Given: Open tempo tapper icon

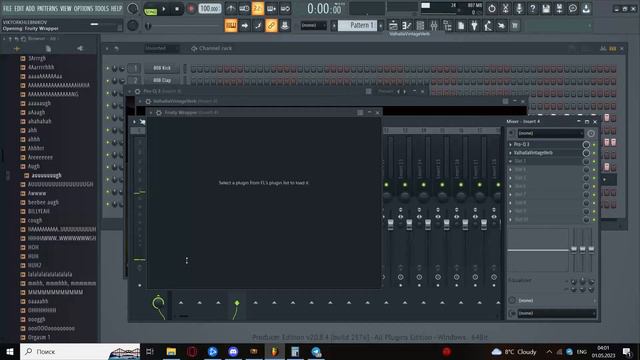Looking at the screenshot, I should (x=488, y=26).
